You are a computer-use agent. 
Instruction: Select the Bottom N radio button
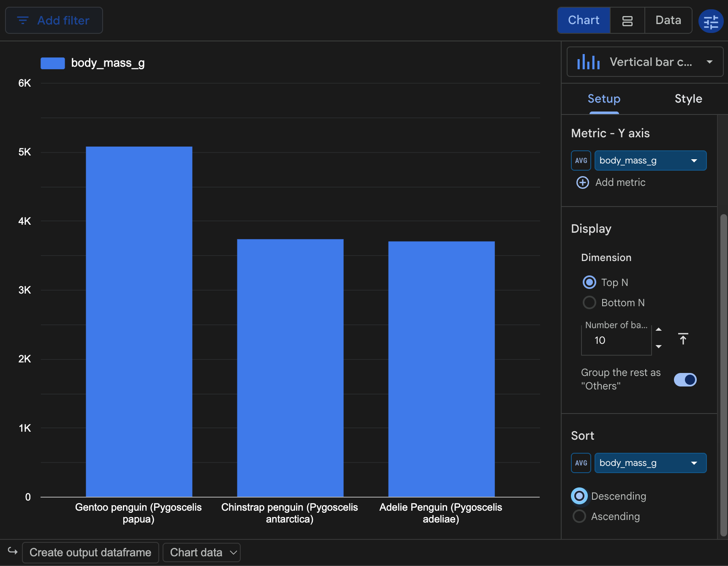coord(589,302)
